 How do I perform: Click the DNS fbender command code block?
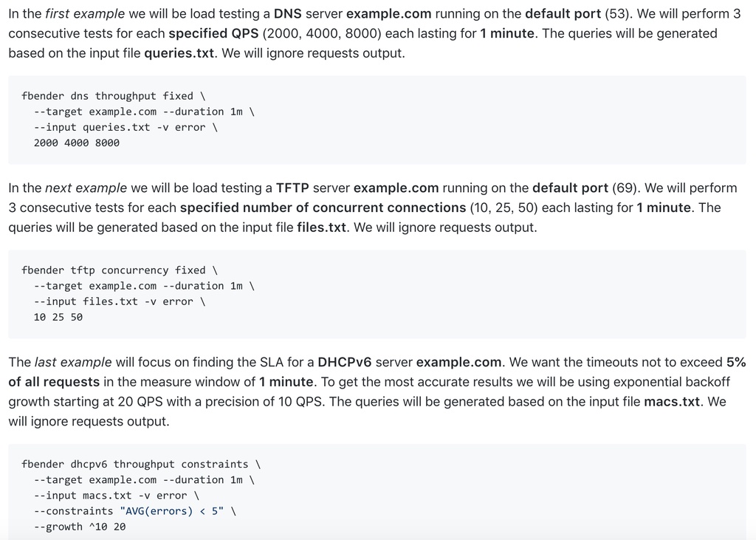click(377, 120)
